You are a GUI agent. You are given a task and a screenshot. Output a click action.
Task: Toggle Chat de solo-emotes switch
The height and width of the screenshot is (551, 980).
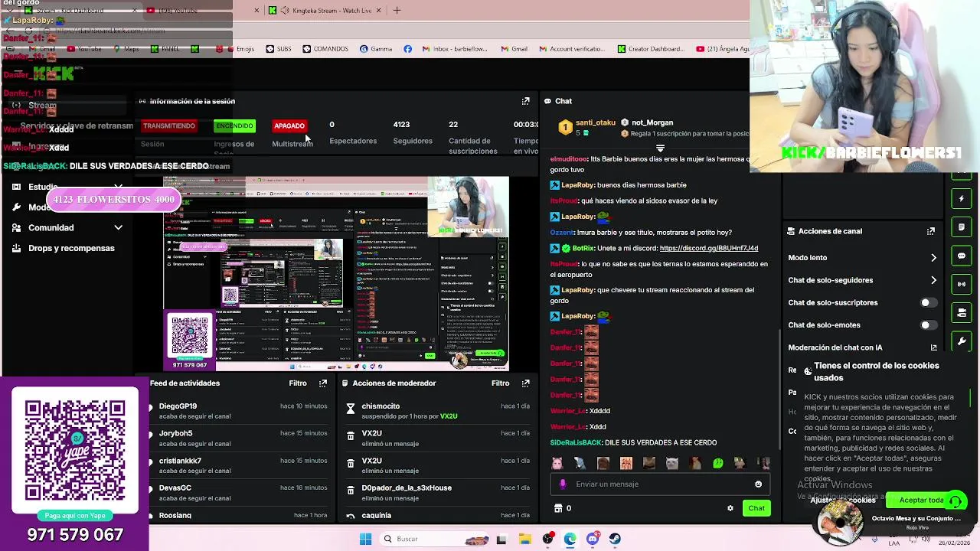pyautogui.click(x=927, y=325)
